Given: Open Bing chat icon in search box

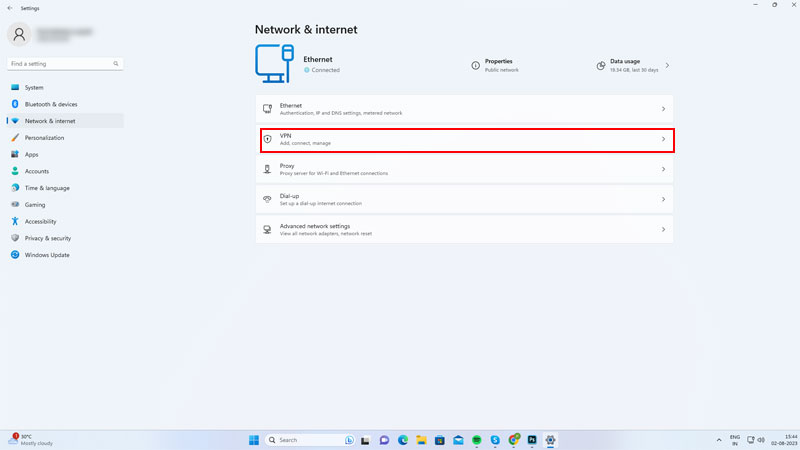Looking at the screenshot, I should pos(349,440).
